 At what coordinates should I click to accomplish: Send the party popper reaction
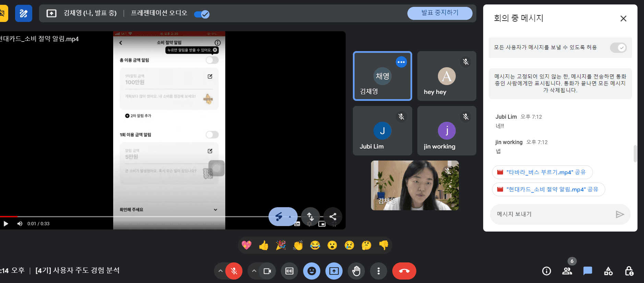(281, 245)
